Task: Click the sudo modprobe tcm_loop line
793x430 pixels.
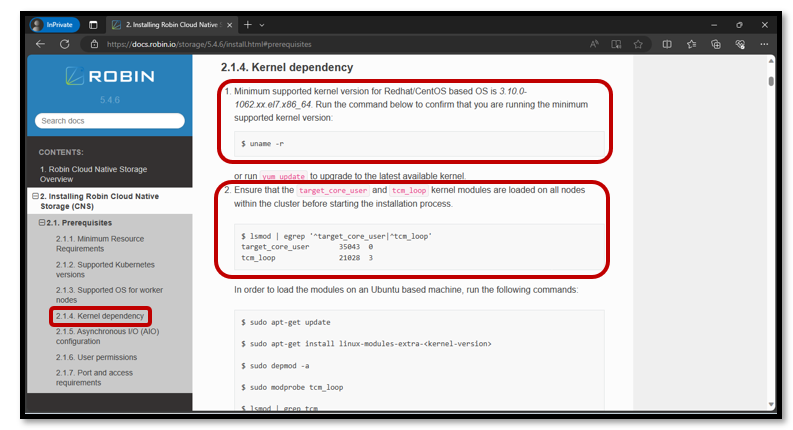Action: (x=292, y=388)
